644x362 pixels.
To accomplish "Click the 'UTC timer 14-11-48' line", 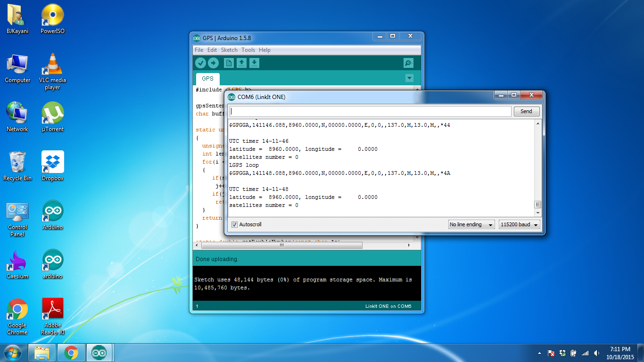I will [259, 189].
